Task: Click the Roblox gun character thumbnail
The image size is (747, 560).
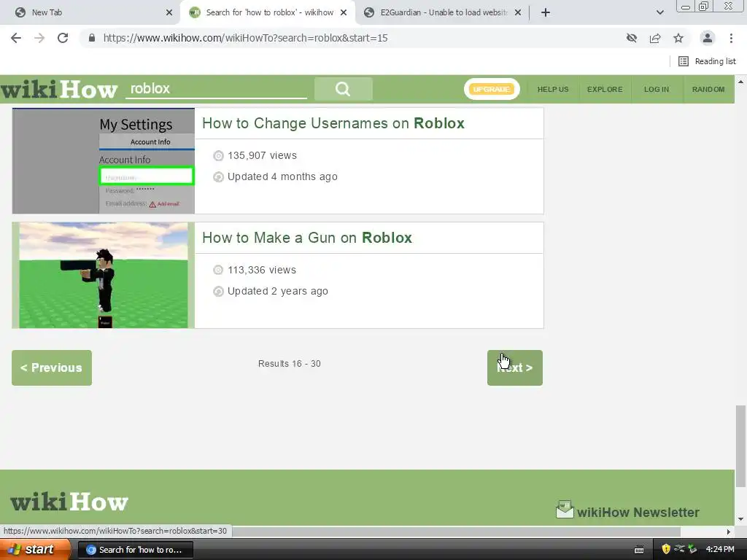Action: click(x=104, y=275)
